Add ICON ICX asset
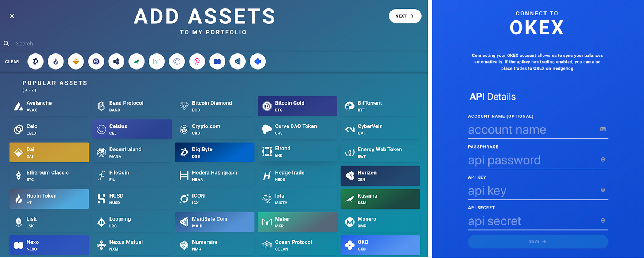 point(214,199)
